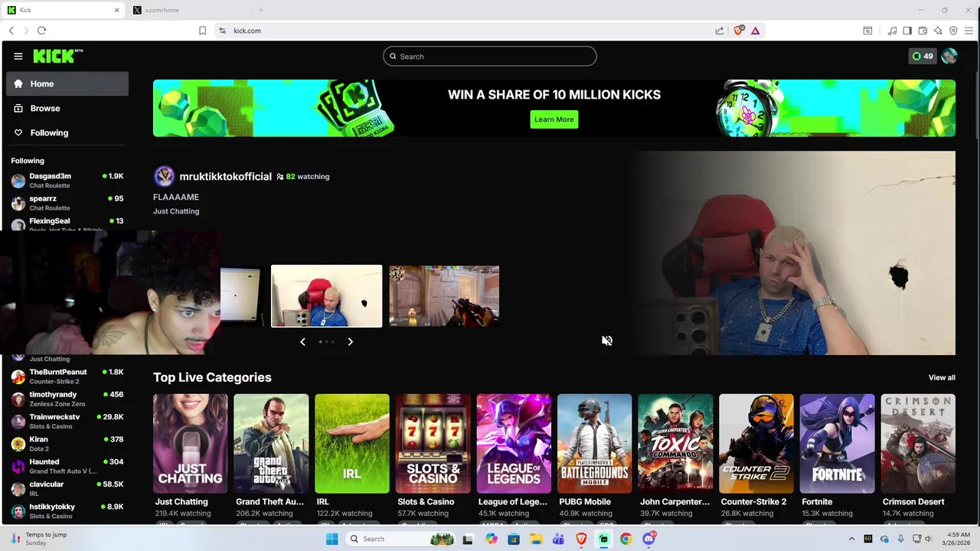Open the Brave VPN shield icon
The width and height of the screenshot is (980, 551).
point(953,31)
